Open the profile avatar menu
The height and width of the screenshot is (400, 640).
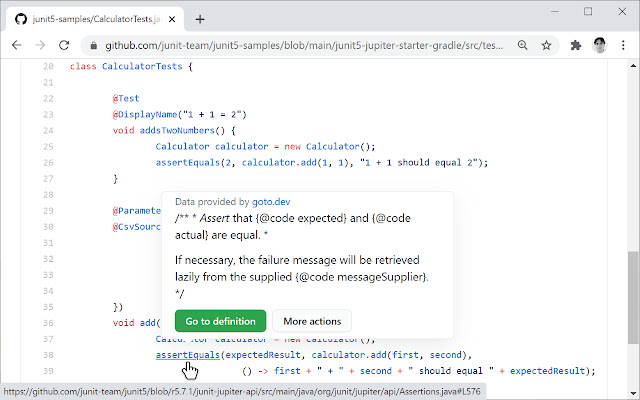click(600, 45)
